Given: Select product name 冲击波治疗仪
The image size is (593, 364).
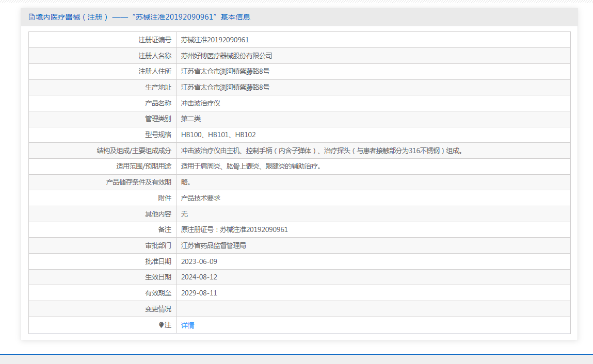Looking at the screenshot, I should pos(200,103).
